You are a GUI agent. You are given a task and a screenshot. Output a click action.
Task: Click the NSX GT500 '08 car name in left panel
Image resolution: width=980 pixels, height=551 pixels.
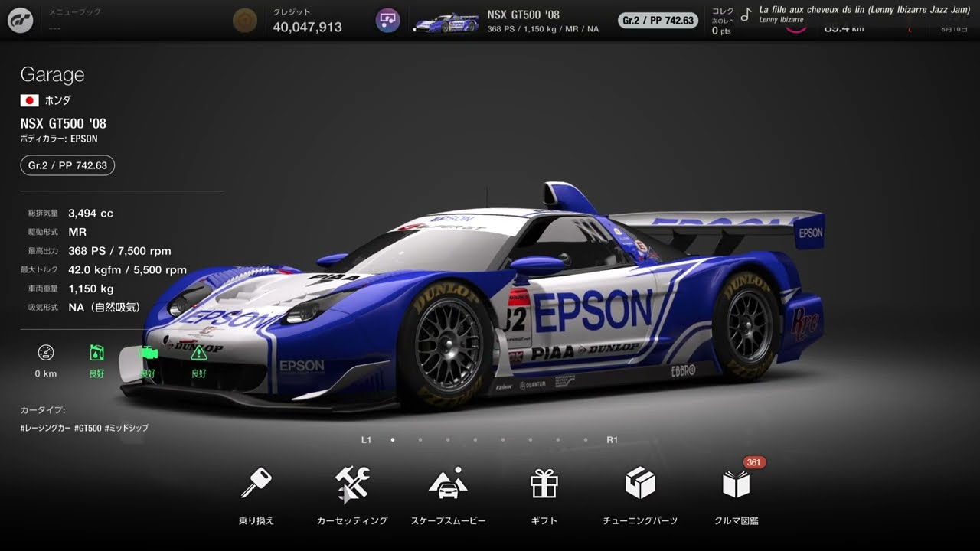64,123
